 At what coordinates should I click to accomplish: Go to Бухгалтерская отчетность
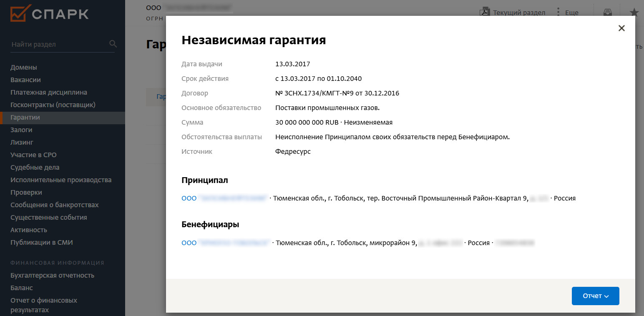pyautogui.click(x=52, y=276)
